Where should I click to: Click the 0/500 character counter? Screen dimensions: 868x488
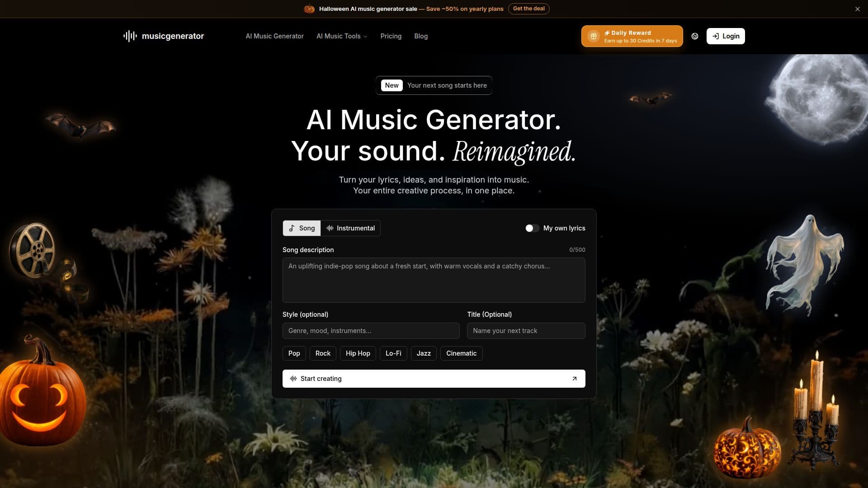coord(577,250)
